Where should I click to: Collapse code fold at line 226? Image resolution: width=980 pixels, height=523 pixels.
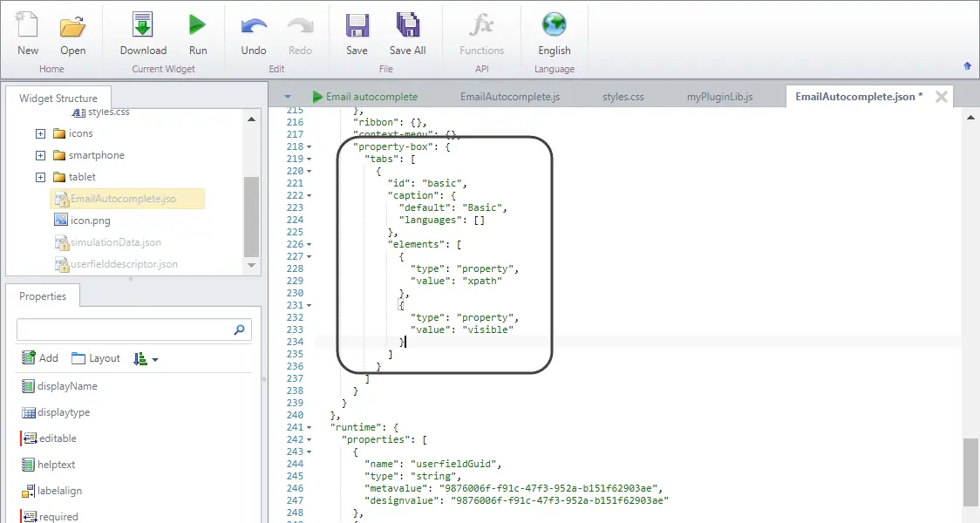pyautogui.click(x=309, y=244)
